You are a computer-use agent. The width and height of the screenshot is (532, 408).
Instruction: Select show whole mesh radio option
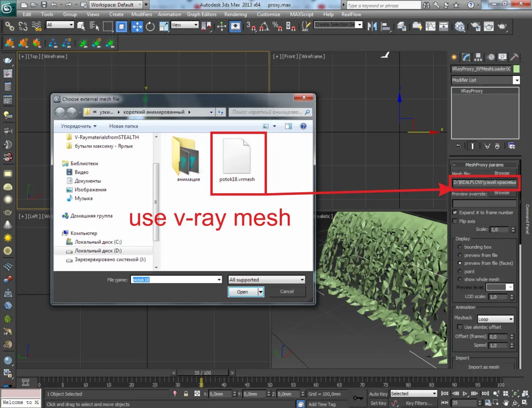460,280
